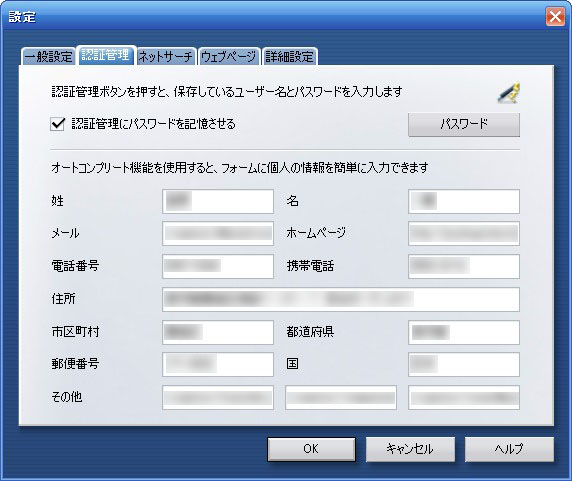This screenshot has height=481, width=572.
Task: Open the ネットサーチ tab
Action: [x=166, y=57]
